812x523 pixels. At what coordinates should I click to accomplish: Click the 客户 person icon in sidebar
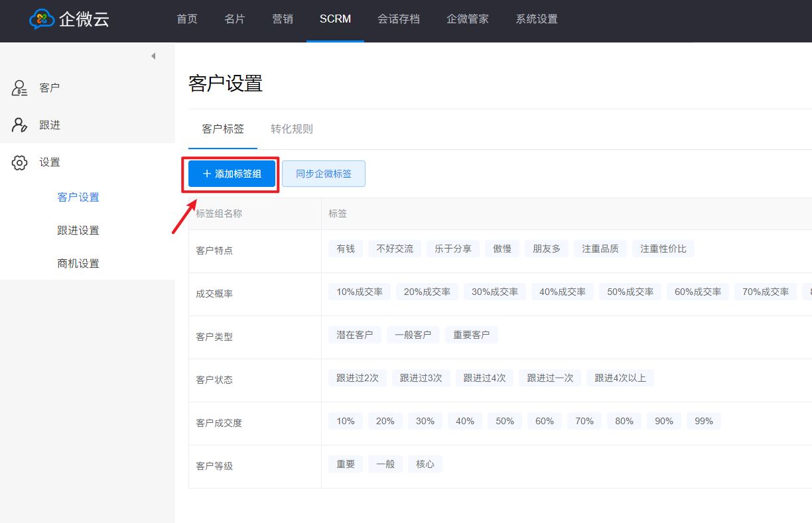(19, 88)
